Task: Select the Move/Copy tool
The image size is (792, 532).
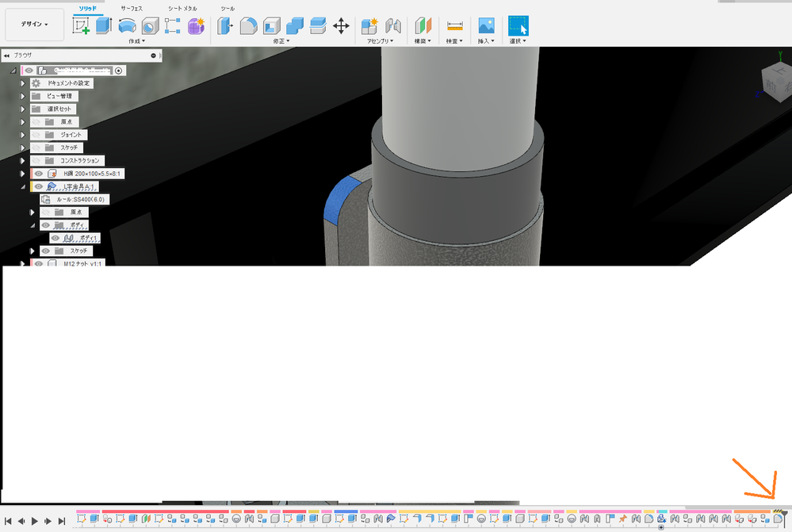Action: coord(341,25)
